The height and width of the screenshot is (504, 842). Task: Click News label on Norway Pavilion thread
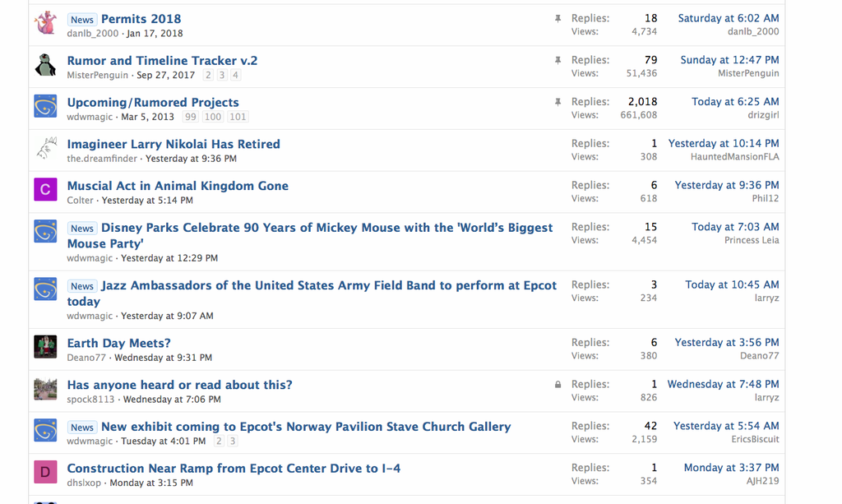click(82, 428)
